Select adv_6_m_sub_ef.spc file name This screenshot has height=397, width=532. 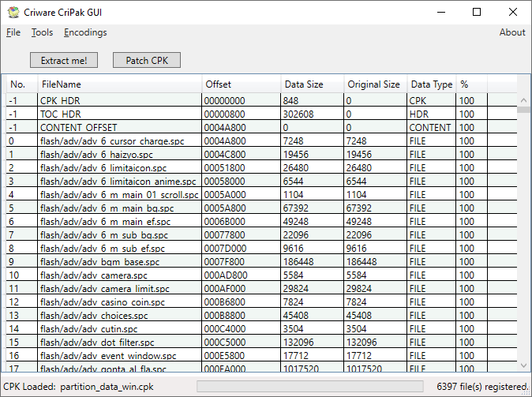tap(103, 248)
